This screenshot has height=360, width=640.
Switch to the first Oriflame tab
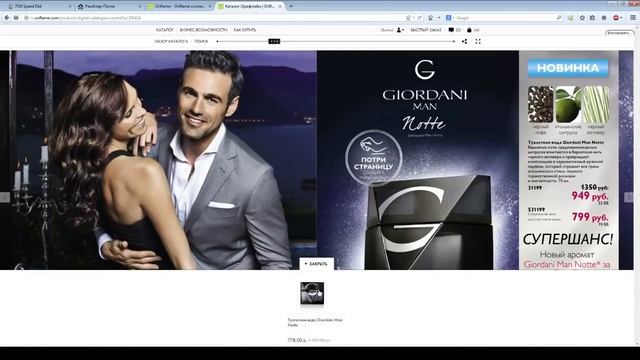179,6
